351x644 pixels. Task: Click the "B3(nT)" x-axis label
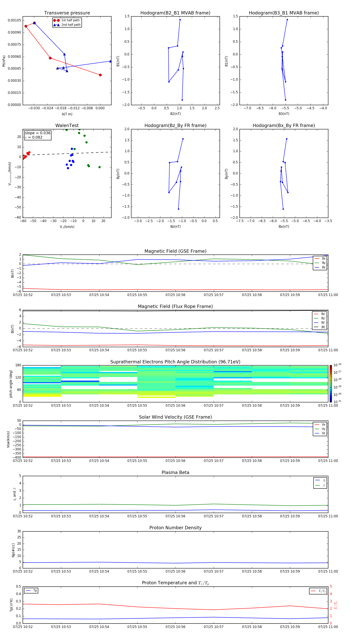284,114
